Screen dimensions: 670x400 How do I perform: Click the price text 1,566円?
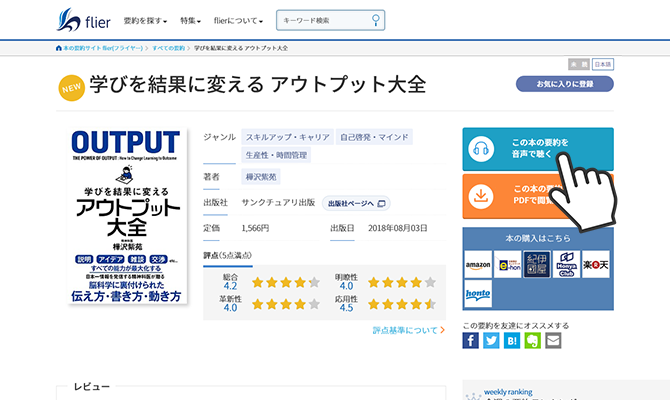click(255, 228)
